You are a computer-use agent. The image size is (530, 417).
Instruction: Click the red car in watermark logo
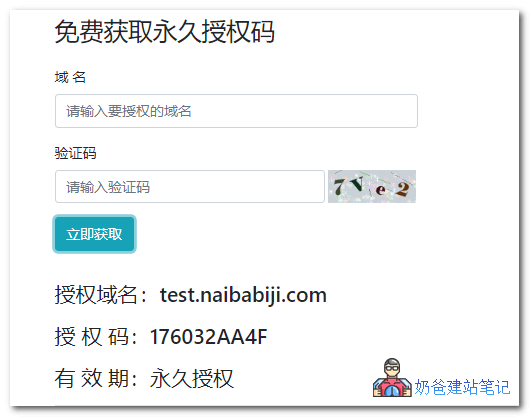392,387
